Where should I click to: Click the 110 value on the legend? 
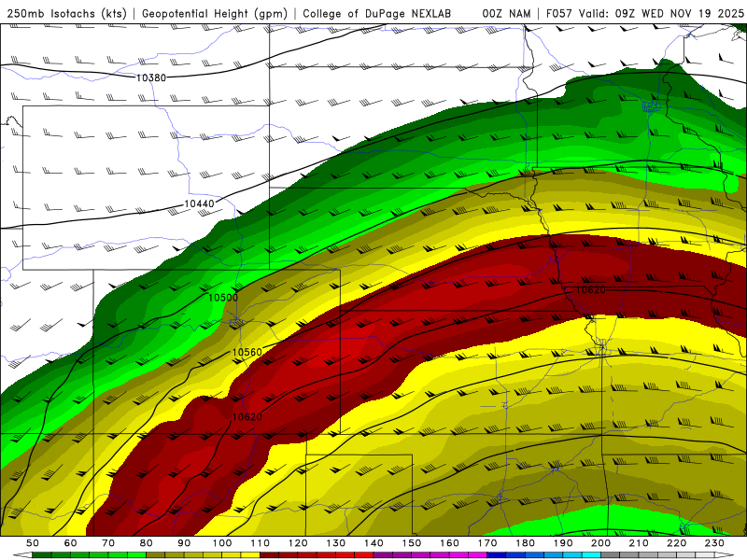pyautogui.click(x=261, y=543)
